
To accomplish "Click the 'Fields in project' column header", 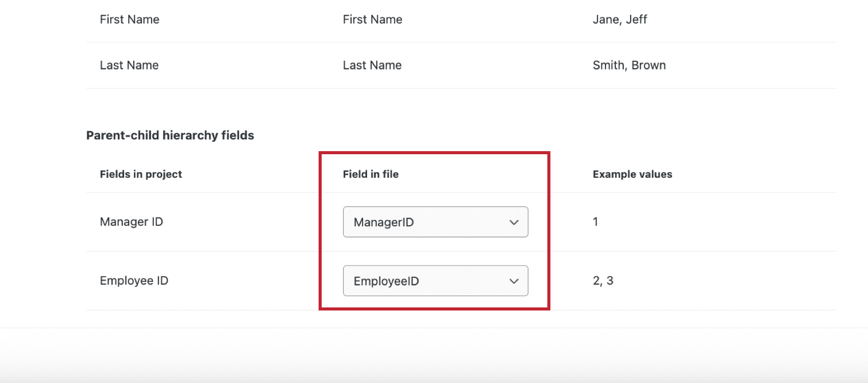I will [141, 174].
